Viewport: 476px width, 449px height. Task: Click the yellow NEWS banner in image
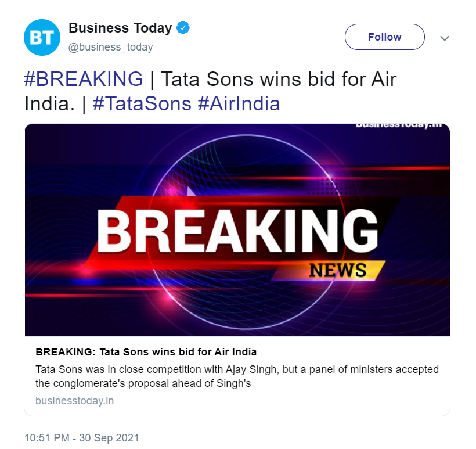(x=338, y=270)
